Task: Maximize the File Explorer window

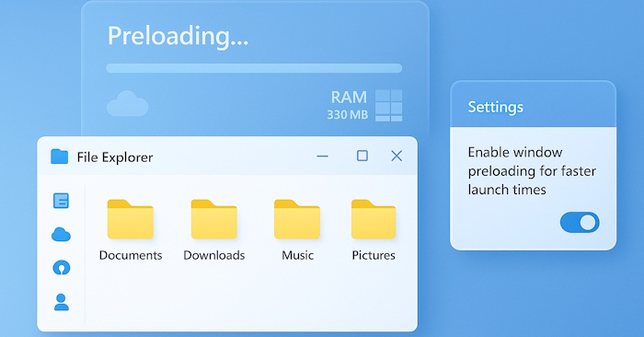Action: tap(362, 156)
